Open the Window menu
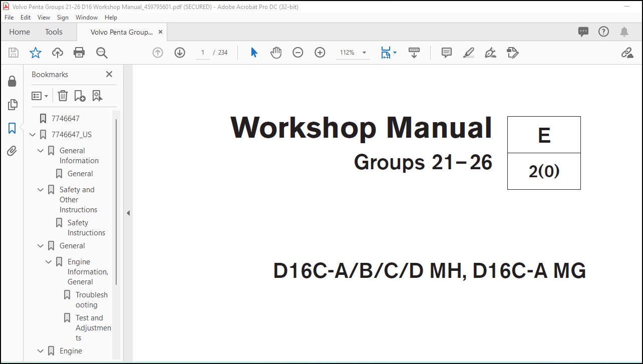 click(87, 17)
